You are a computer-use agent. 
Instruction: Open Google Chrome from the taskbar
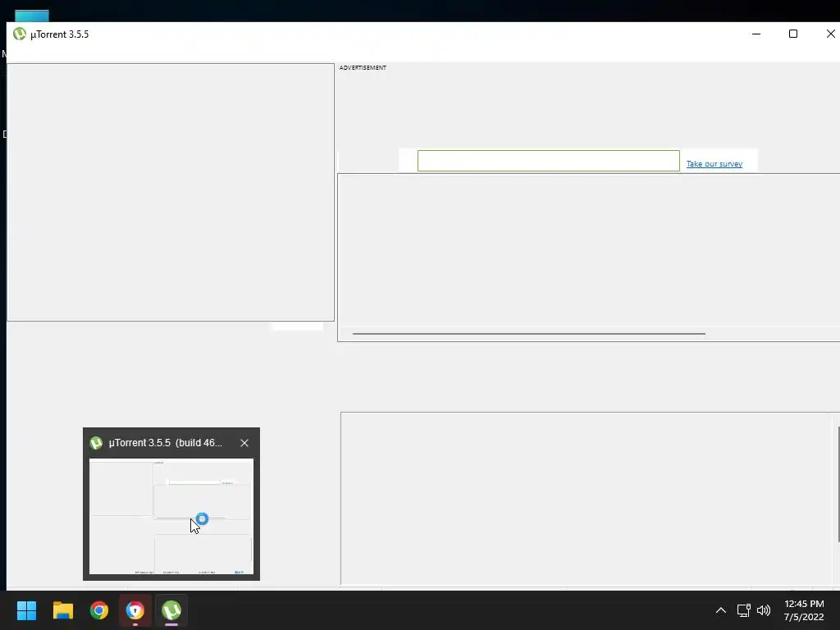[99, 610]
